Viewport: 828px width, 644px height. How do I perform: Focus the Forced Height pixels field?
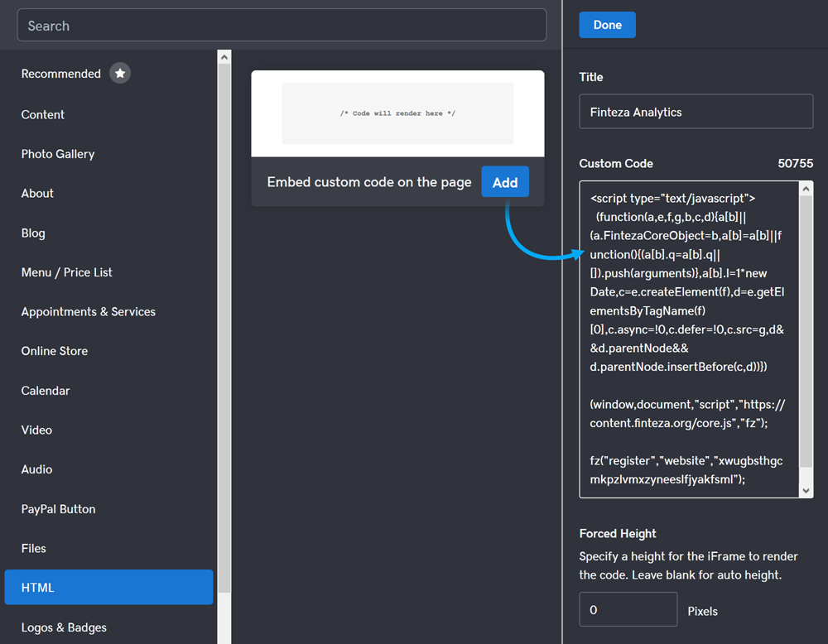coord(628,610)
